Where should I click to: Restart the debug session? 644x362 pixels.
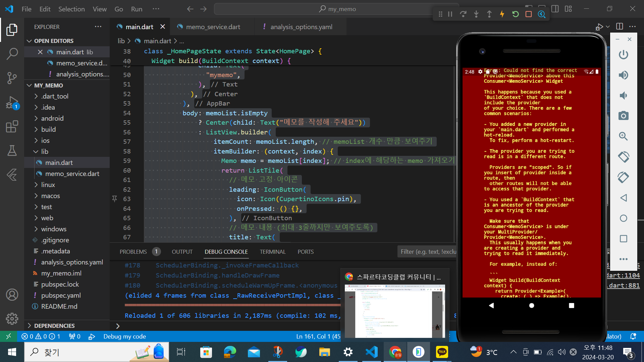point(516,14)
